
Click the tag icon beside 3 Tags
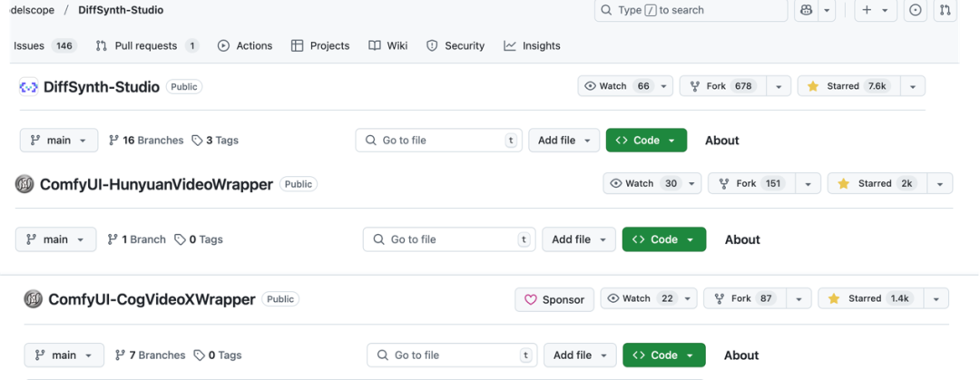[x=197, y=141]
